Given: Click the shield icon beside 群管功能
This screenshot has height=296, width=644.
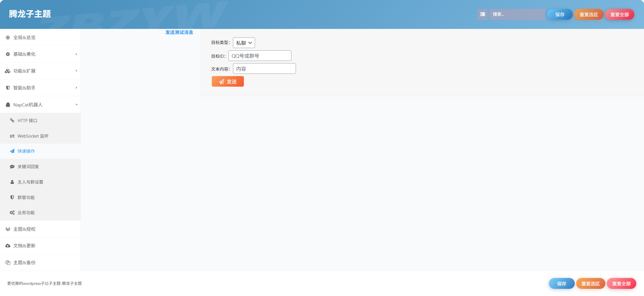Looking at the screenshot, I should [x=12, y=197].
